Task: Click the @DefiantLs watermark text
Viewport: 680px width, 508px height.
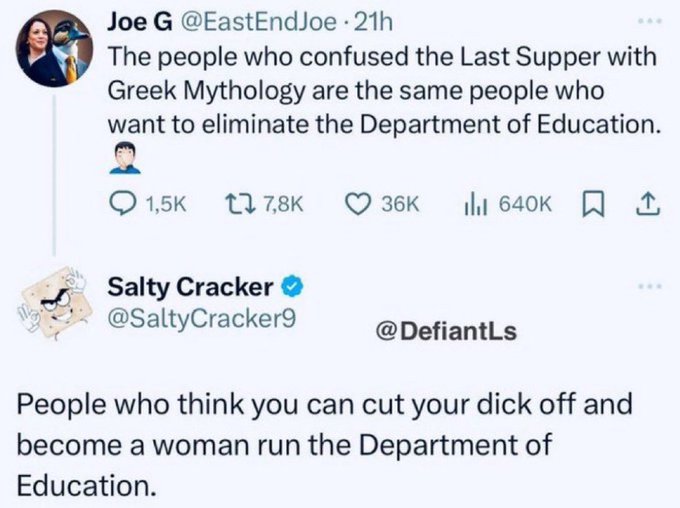Action: [x=446, y=332]
